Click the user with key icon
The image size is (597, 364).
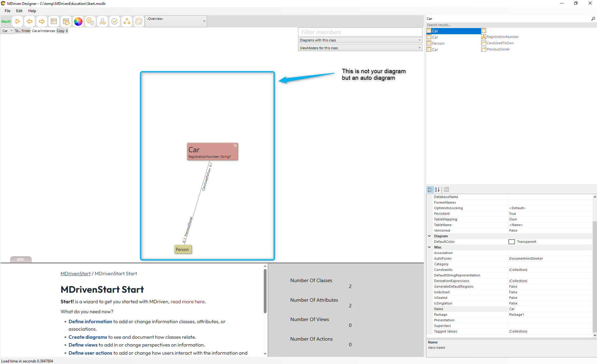[102, 21]
